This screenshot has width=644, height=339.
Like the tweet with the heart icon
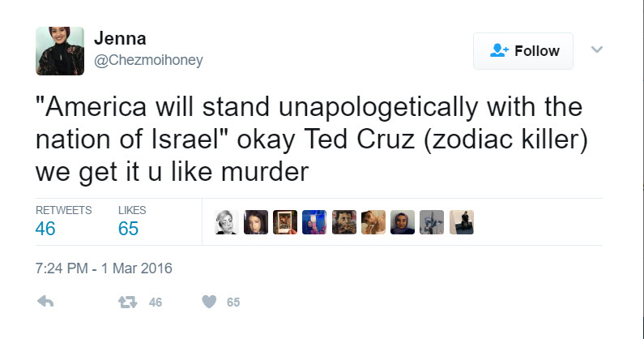[209, 302]
